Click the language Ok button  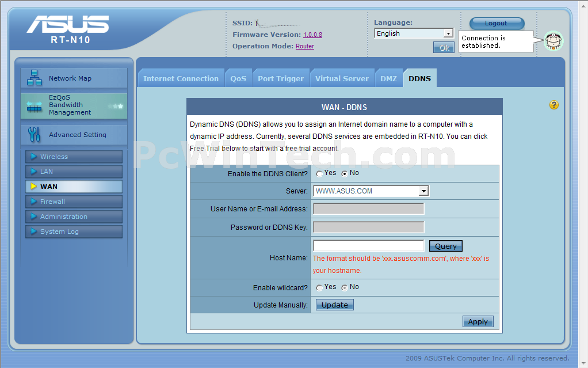(444, 48)
